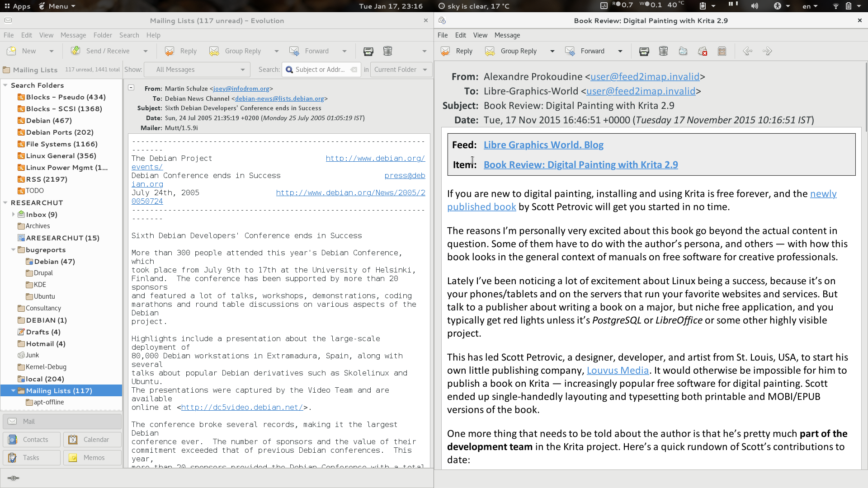This screenshot has height=488, width=868.
Task: Go to previous message arrow in Book Review
Action: [748, 51]
